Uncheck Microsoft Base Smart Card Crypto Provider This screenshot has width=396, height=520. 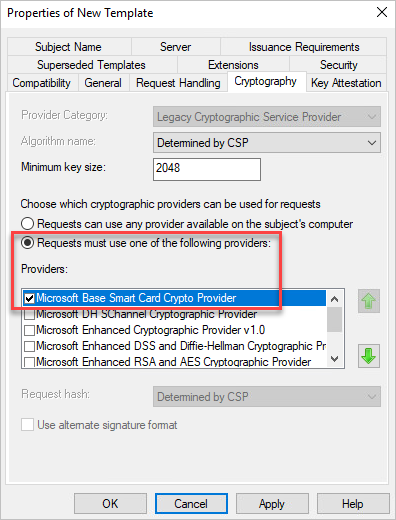(x=30, y=298)
